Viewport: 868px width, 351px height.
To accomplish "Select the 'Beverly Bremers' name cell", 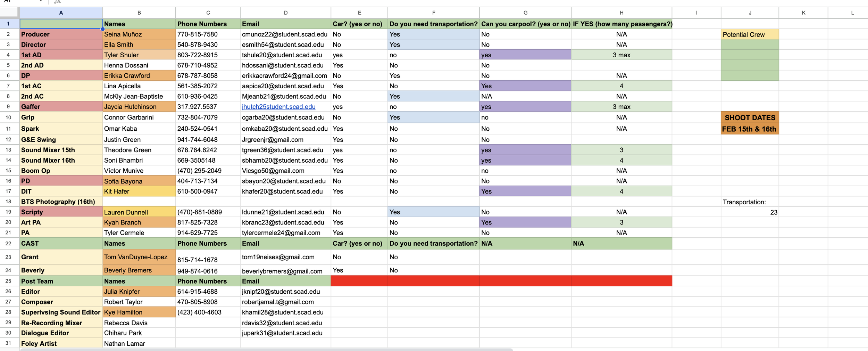I will click(x=139, y=270).
